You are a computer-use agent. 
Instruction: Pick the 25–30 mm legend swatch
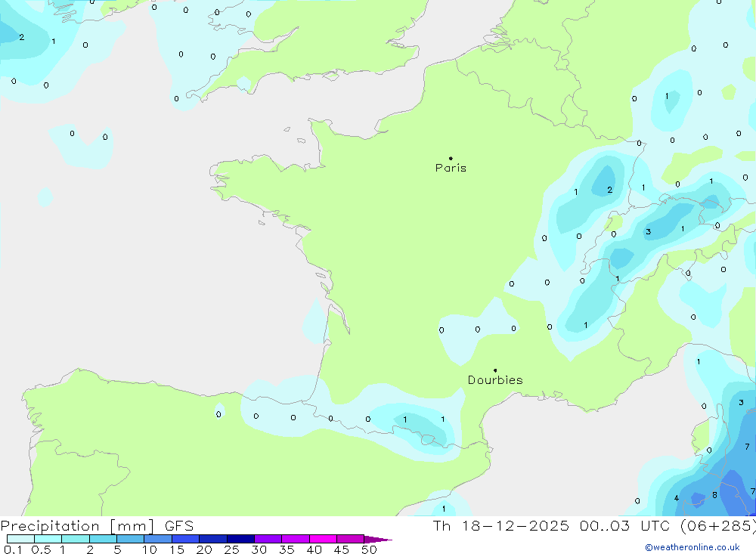240,539
